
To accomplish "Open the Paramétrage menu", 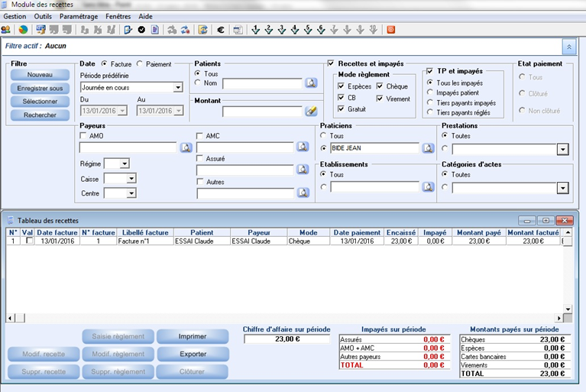I will pos(78,16).
